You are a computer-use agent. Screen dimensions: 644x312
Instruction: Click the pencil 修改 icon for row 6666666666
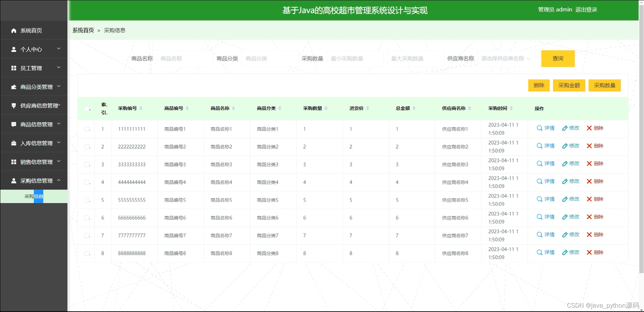point(565,217)
